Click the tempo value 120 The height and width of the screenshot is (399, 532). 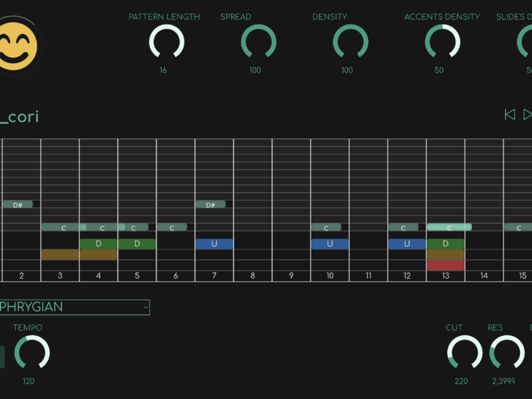(x=29, y=381)
